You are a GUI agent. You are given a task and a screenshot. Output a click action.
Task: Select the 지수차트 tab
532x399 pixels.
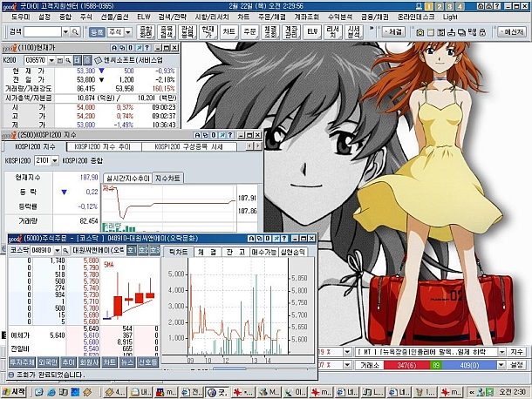[168, 178]
